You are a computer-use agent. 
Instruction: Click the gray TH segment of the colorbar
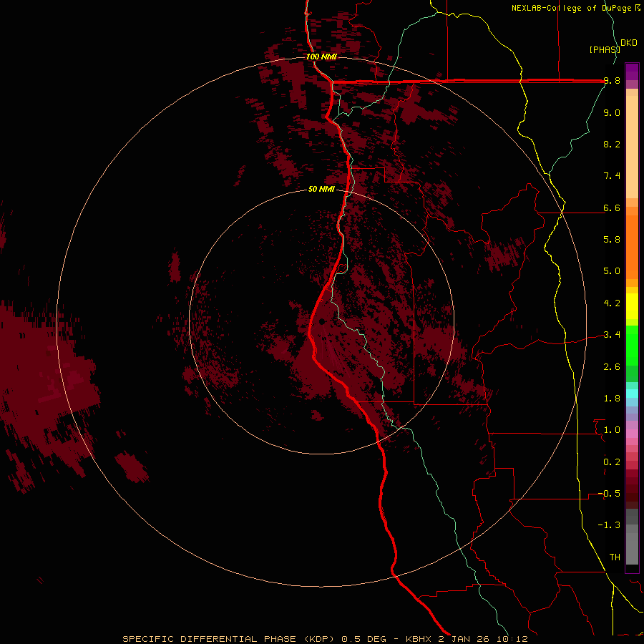[x=632, y=548]
